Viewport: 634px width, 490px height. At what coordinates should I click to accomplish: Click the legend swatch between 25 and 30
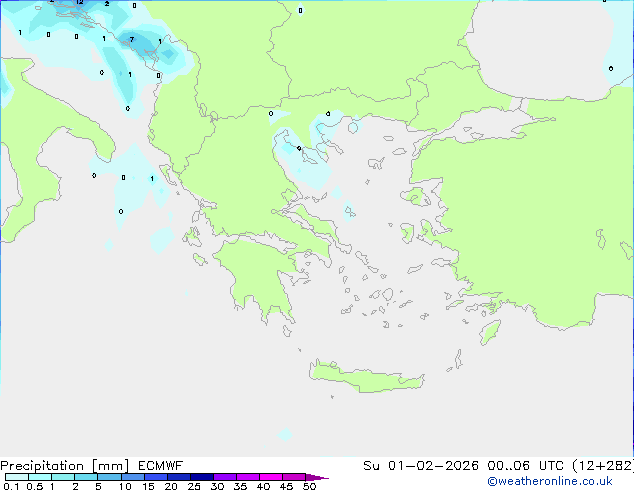202,477
